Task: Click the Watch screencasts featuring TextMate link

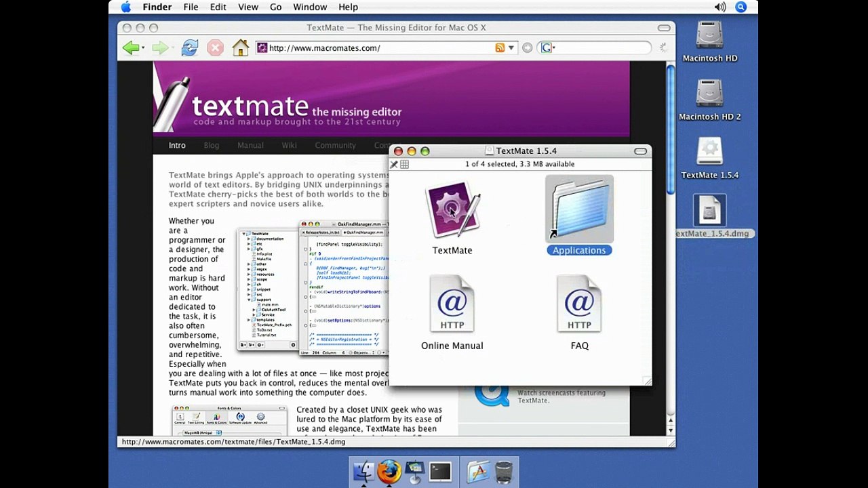Action: 561,396
